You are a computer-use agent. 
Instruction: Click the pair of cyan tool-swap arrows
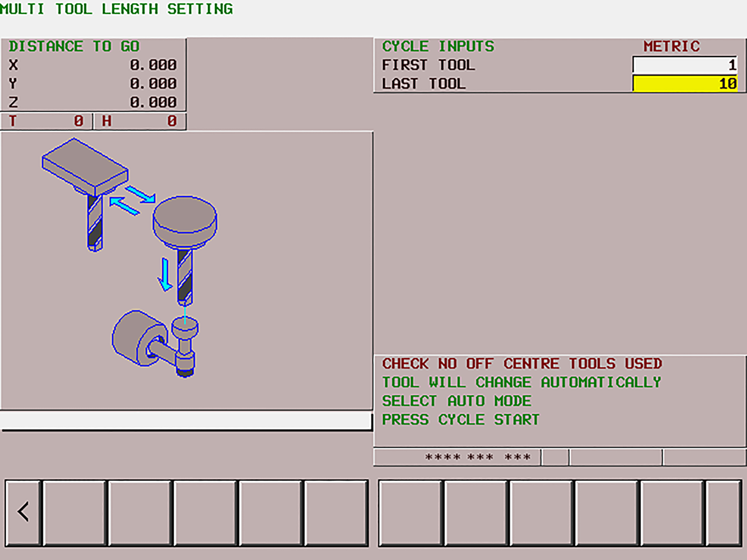click(132, 201)
